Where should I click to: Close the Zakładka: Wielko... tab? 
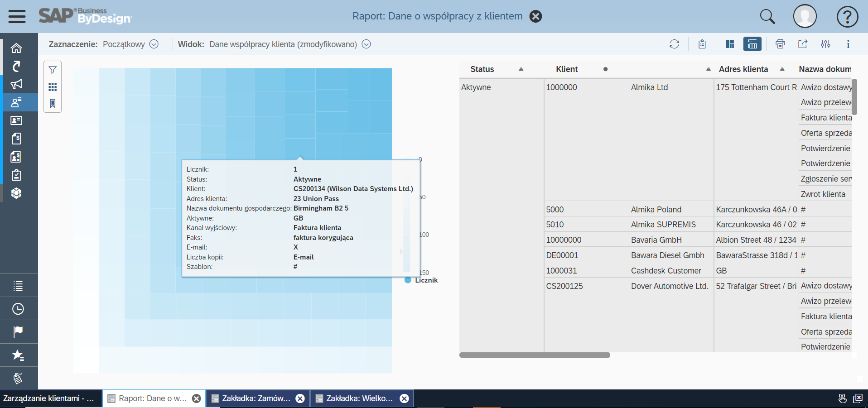(404, 398)
